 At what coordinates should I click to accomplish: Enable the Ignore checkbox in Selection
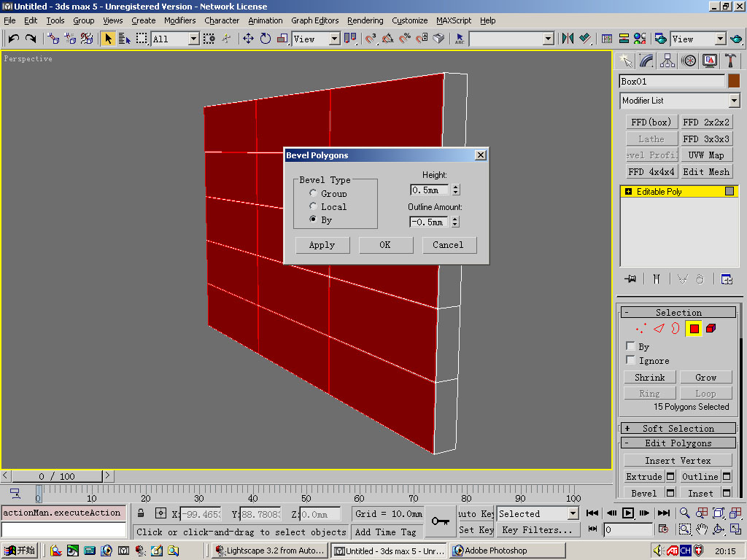point(630,360)
